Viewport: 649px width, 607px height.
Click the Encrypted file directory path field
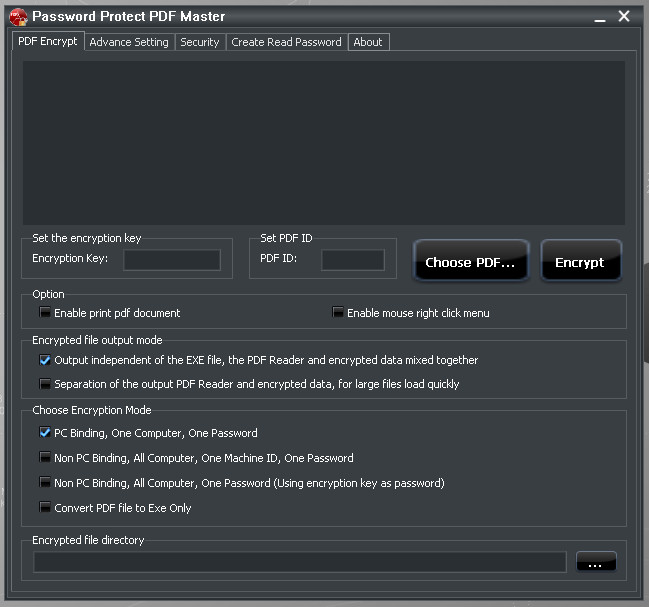coord(300,562)
